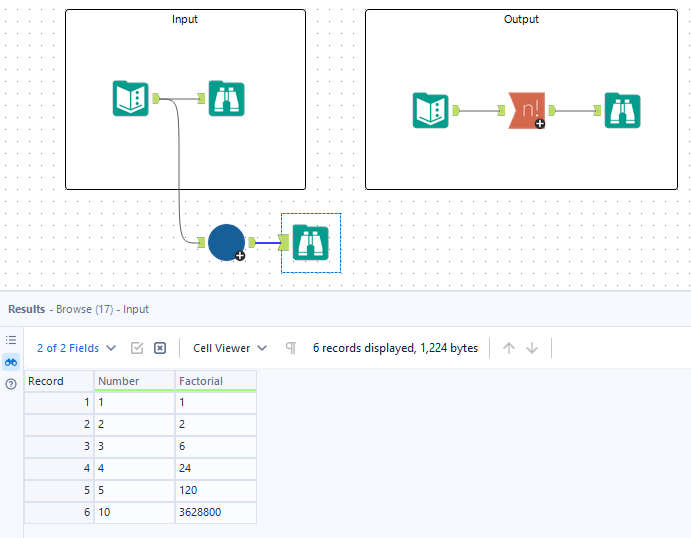Toggle the show whitespace pilcrow icon
The image size is (691, 538).
tap(291, 348)
